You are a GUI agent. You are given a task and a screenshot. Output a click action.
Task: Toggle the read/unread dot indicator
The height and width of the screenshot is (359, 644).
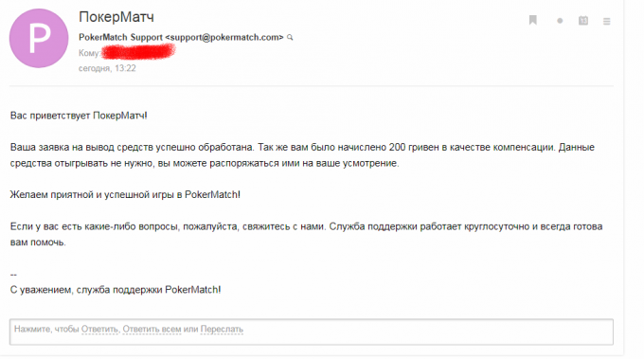click(560, 21)
